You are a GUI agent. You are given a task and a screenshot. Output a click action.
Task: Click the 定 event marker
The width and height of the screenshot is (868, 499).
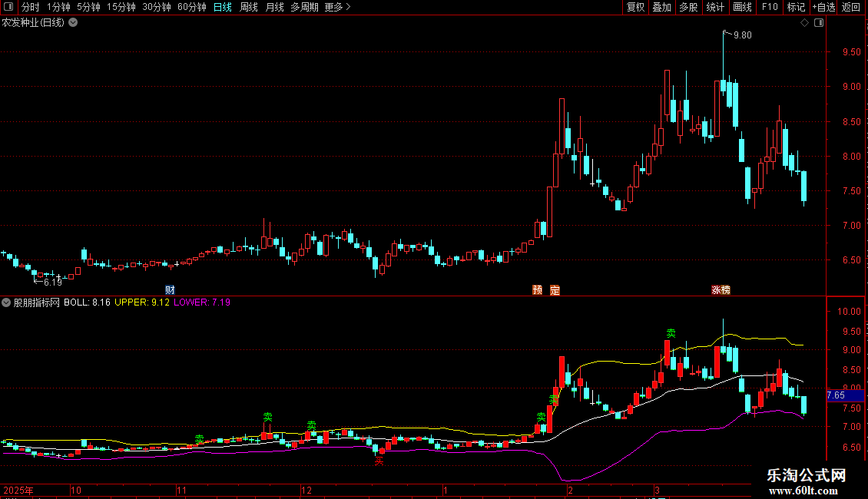[555, 290]
